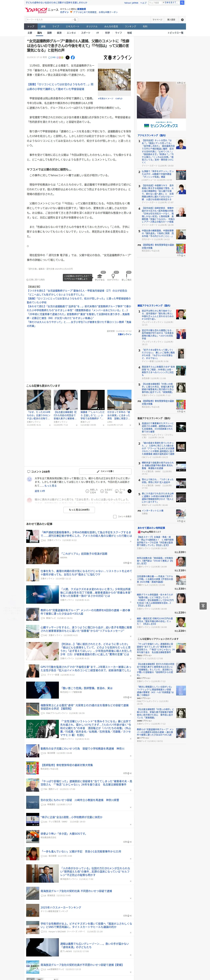Click the search magnifier button beside keyword field
210x980 pixels.
coord(75,20)
